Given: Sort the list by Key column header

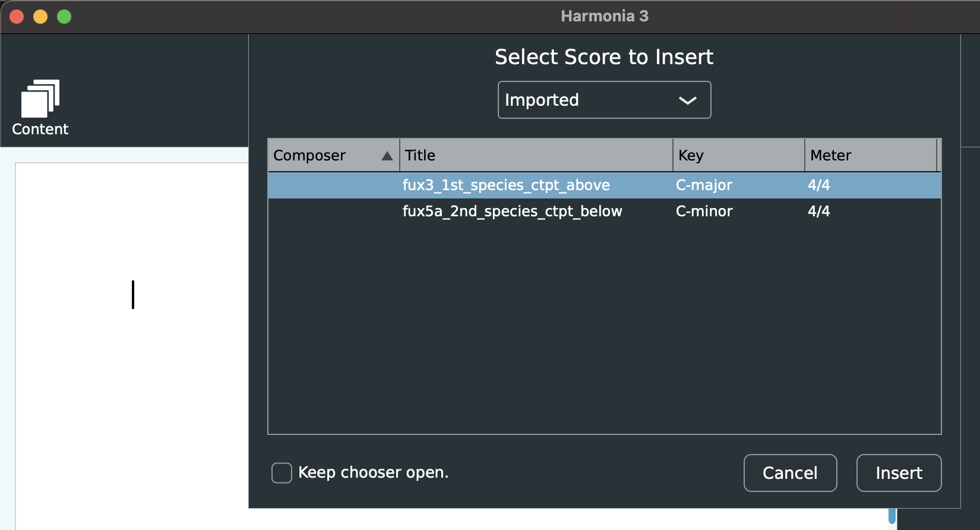Looking at the screenshot, I should 738,156.
